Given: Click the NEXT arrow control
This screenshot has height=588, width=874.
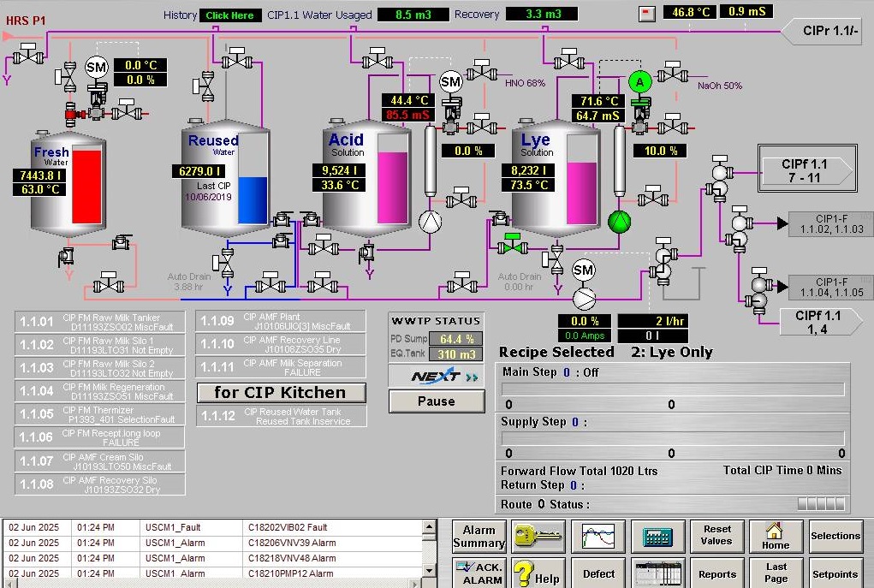Looking at the screenshot, I should [x=436, y=375].
